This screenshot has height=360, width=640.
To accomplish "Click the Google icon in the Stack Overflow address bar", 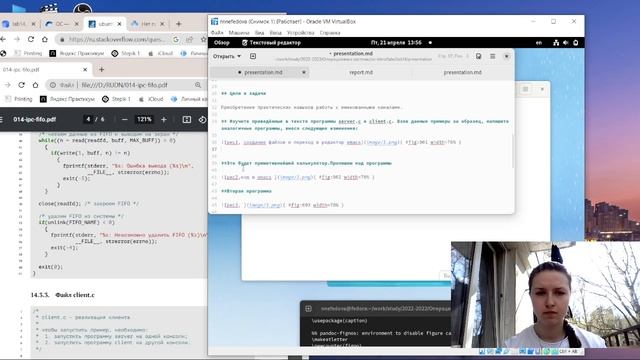I will (x=176, y=39).
